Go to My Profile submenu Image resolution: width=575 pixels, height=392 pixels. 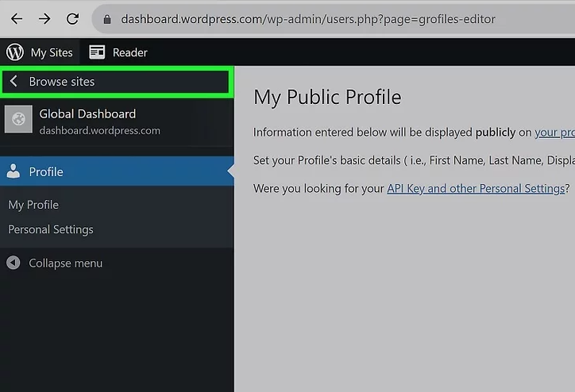click(33, 205)
